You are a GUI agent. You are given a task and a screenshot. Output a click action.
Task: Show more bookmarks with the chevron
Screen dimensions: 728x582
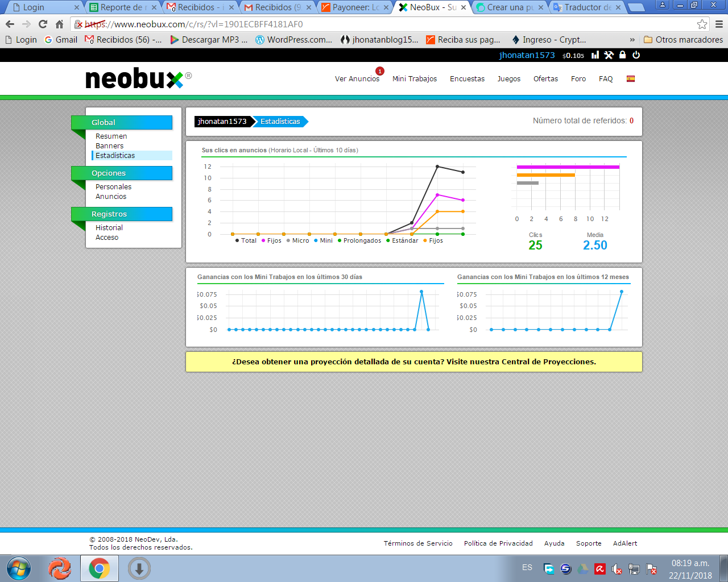632,40
